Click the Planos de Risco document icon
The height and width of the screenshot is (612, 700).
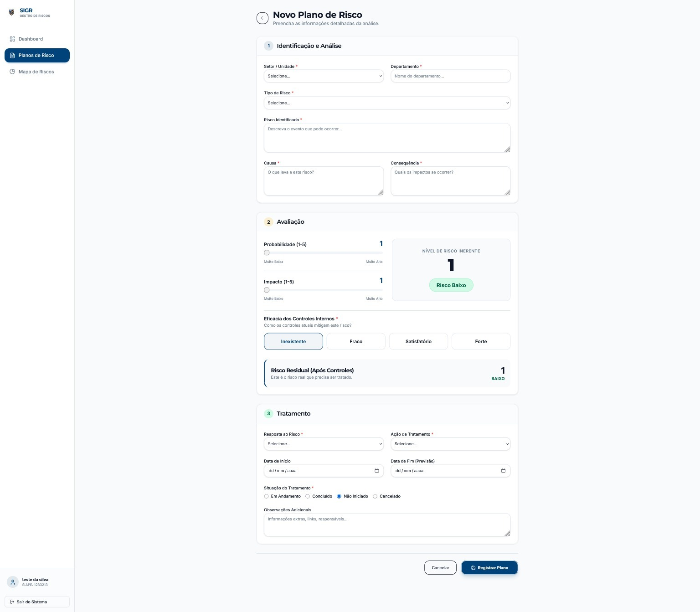(x=12, y=56)
